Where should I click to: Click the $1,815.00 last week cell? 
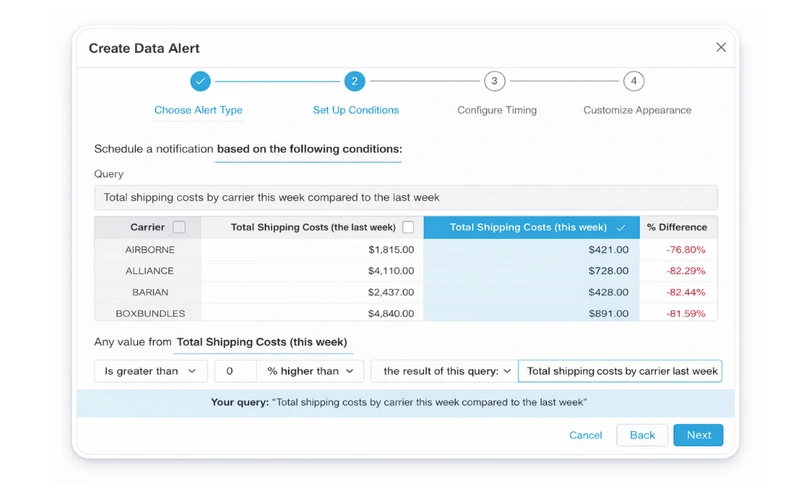tap(391, 250)
